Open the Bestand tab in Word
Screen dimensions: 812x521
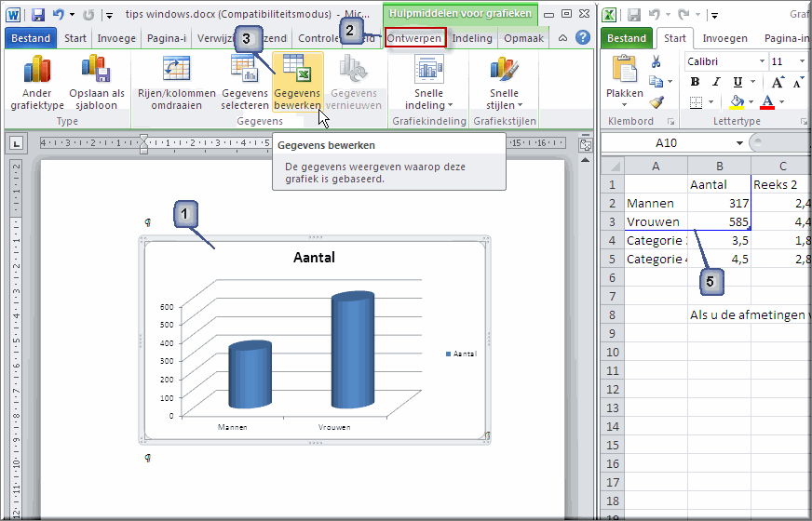(31, 38)
